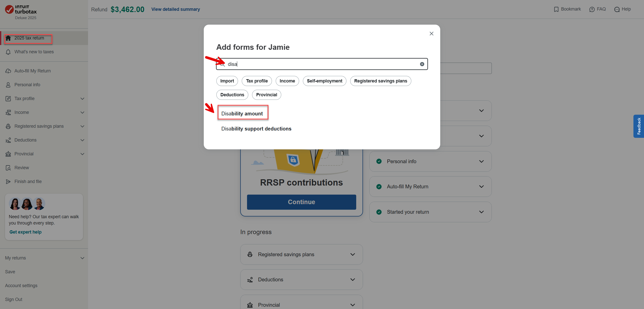Open View detailed summary link
644x309 pixels.
point(176,9)
